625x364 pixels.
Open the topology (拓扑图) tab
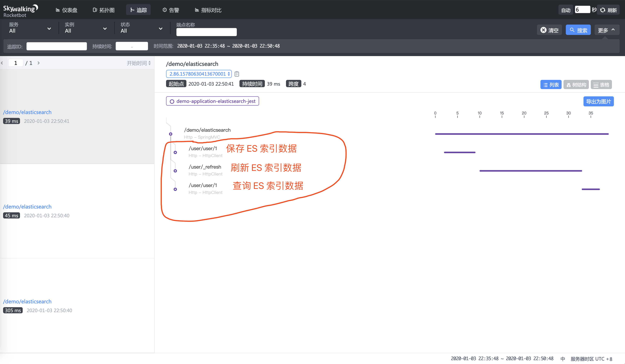104,10
